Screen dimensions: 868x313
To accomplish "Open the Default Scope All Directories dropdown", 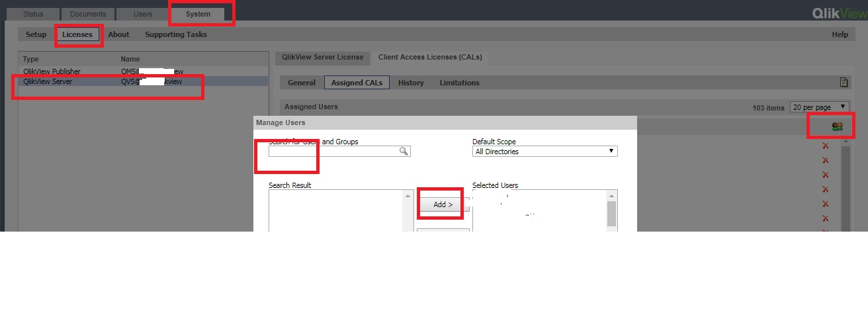I will [545, 152].
